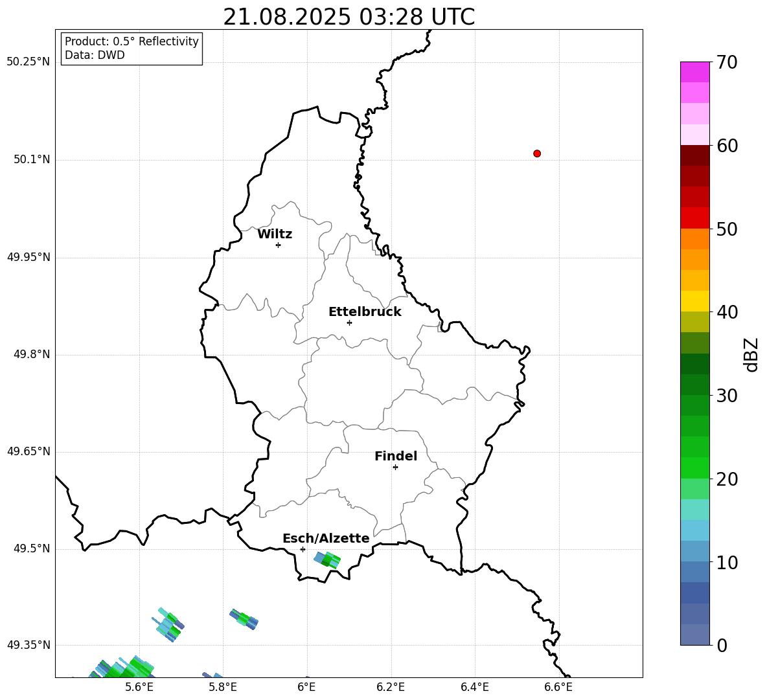This screenshot has height=700, width=767.
Task: Click the Esch/Alzette label text
Action: coord(326,538)
